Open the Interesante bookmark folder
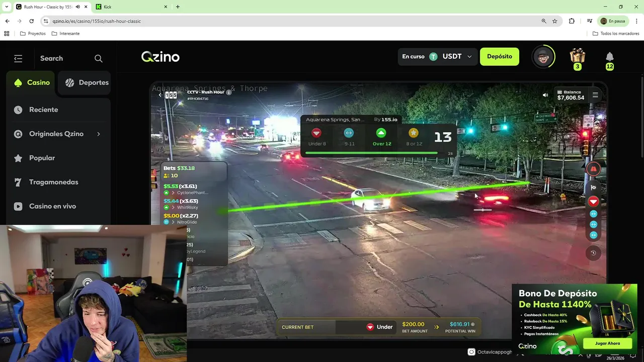 (x=65, y=34)
